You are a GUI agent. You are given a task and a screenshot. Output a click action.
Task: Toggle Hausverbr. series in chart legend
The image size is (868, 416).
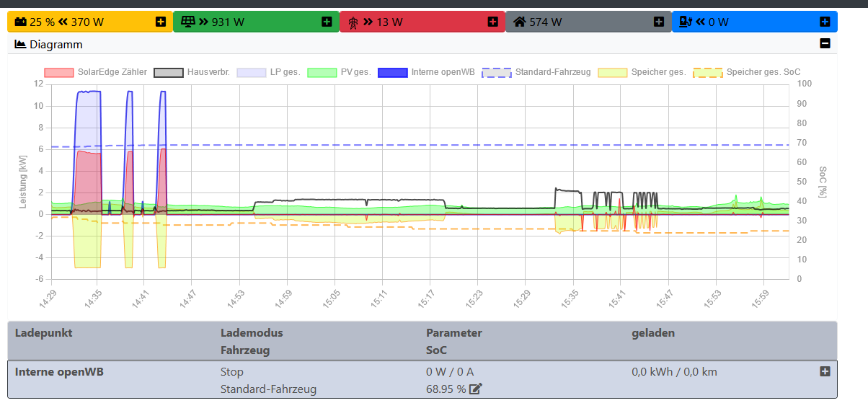192,72
